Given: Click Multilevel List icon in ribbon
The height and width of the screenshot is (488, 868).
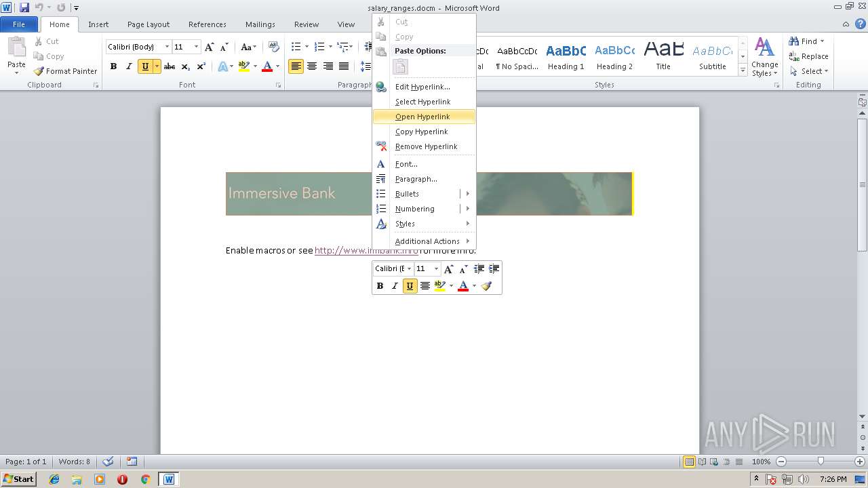Looking at the screenshot, I should pyautogui.click(x=343, y=47).
